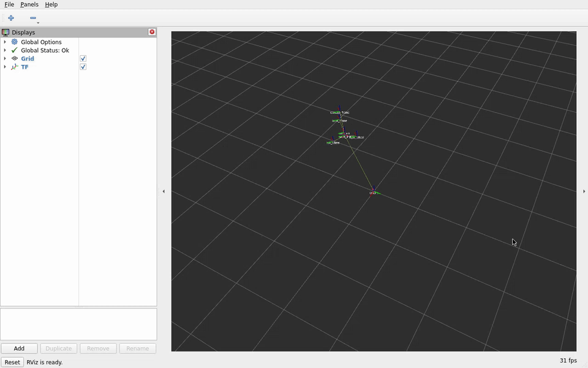Image resolution: width=588 pixels, height=368 pixels.
Task: Expand the Grid display properties
Action: pyautogui.click(x=5, y=59)
